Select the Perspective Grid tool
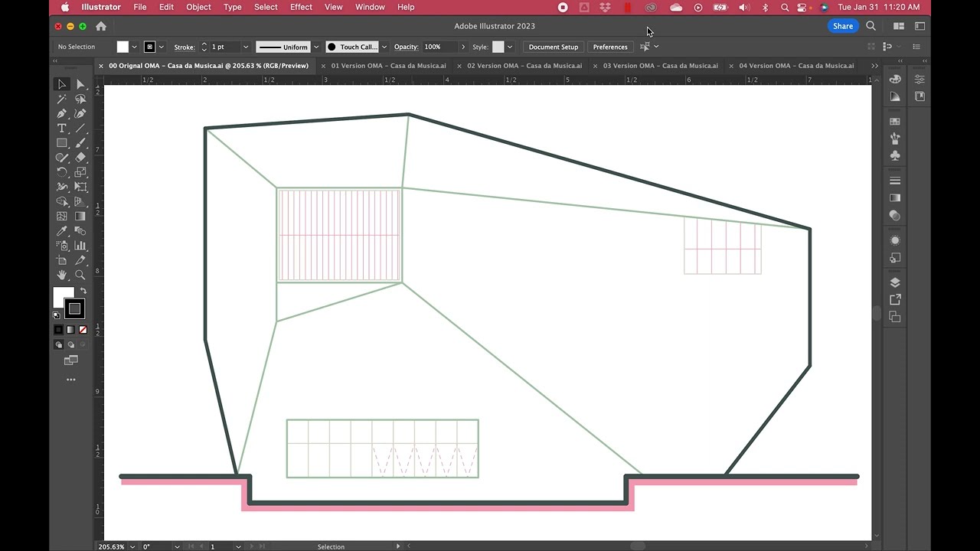 point(80,202)
